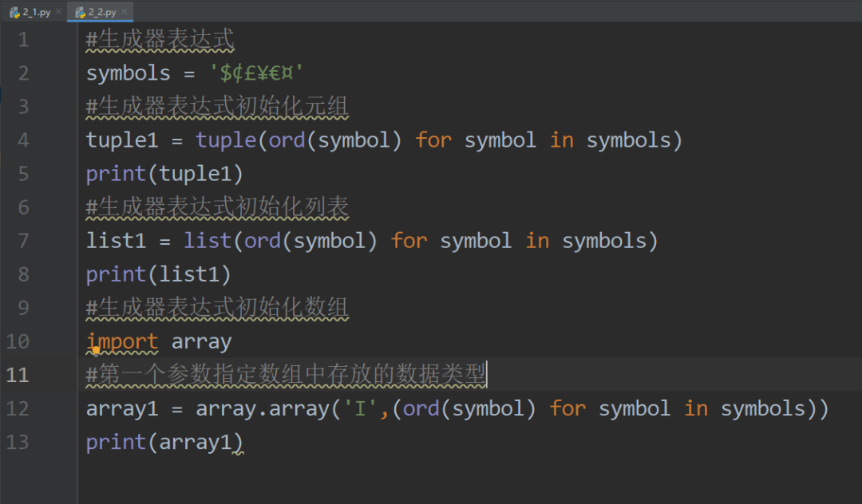
Task: Click the 'array1' variable on line 12
Action: pyautogui.click(x=122, y=408)
